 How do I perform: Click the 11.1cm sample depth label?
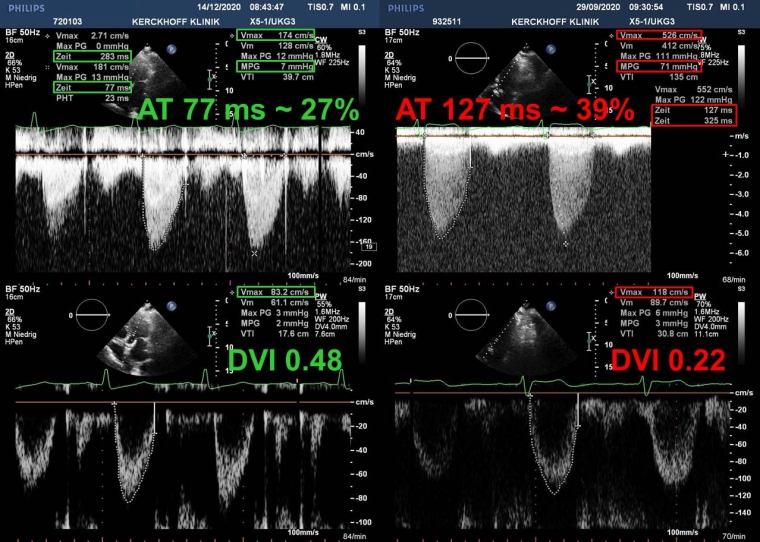pos(706,334)
